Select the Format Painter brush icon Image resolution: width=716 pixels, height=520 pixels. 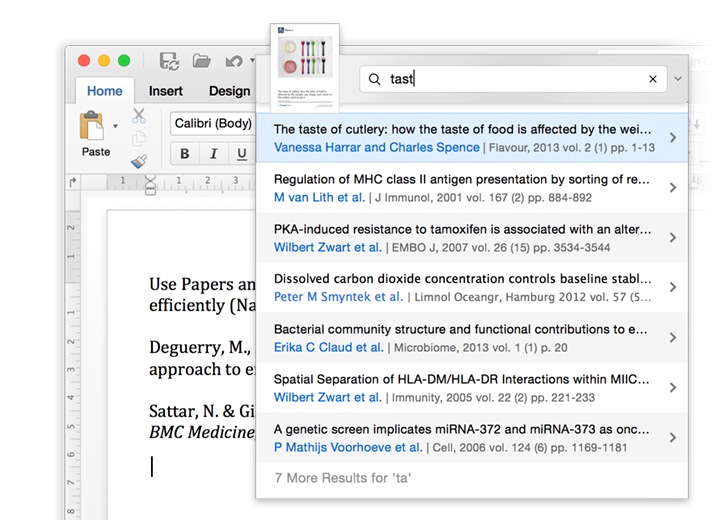[139, 161]
